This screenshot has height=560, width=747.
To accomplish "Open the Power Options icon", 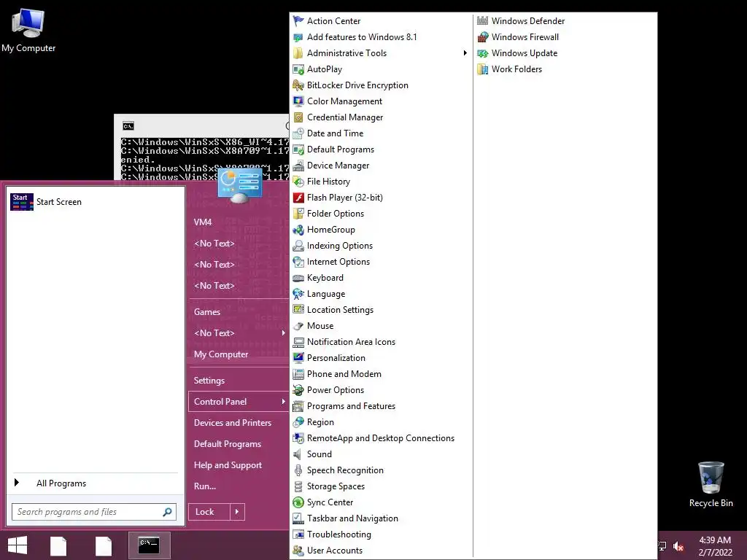I will click(x=298, y=390).
